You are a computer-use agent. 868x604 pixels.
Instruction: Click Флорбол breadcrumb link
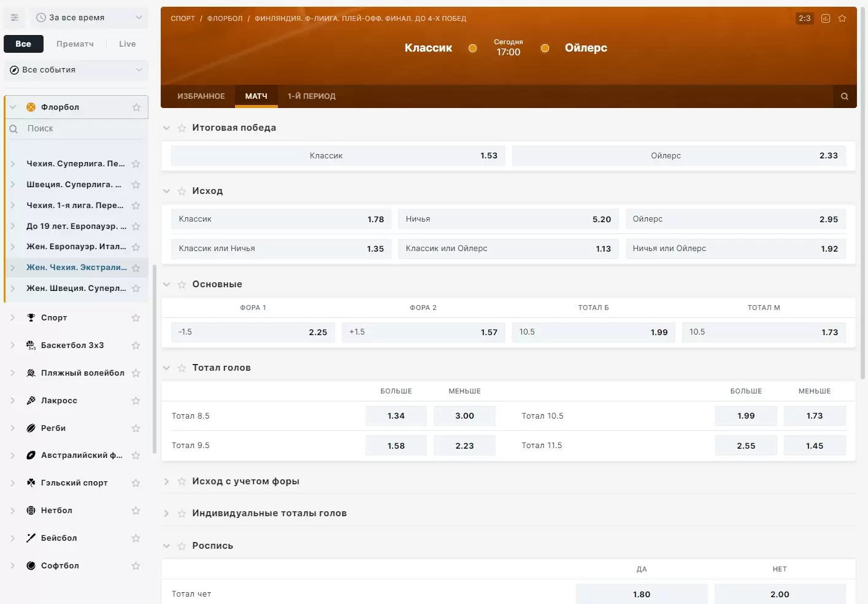pyautogui.click(x=225, y=19)
